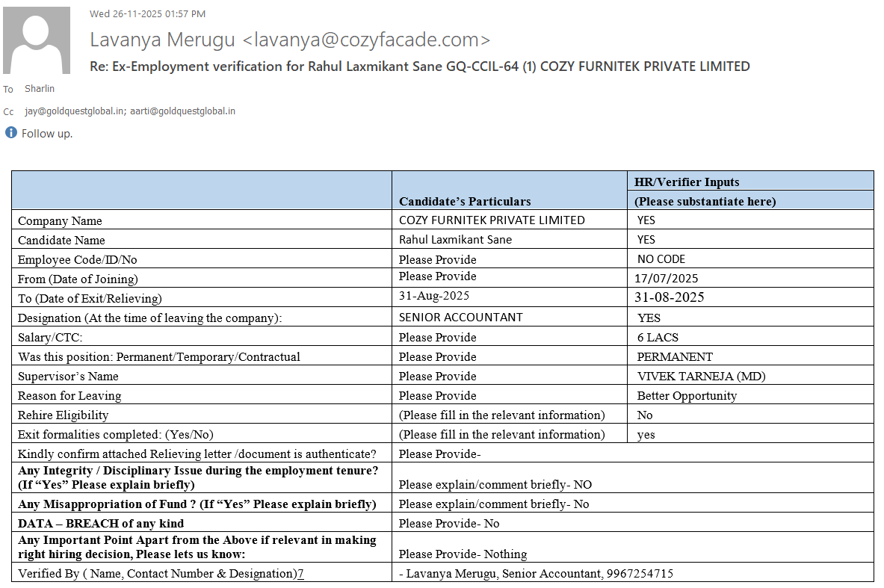Click 'Reason for Leaving' row label

tap(69, 396)
